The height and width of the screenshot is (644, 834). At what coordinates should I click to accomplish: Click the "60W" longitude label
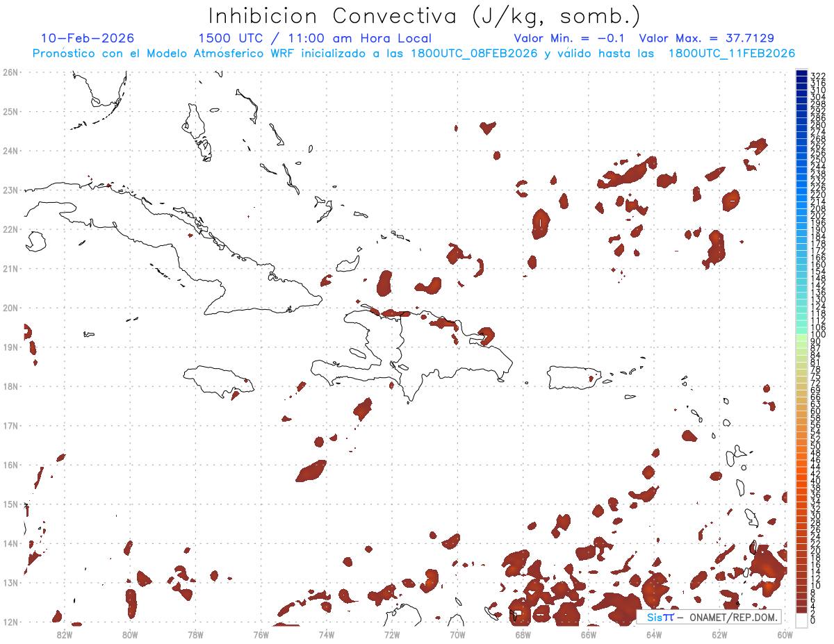[x=785, y=634]
